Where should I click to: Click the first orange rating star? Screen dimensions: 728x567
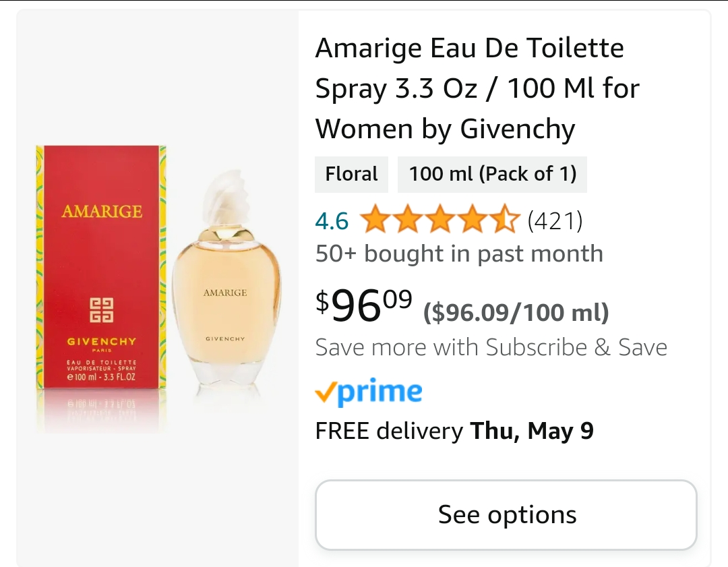(375, 219)
